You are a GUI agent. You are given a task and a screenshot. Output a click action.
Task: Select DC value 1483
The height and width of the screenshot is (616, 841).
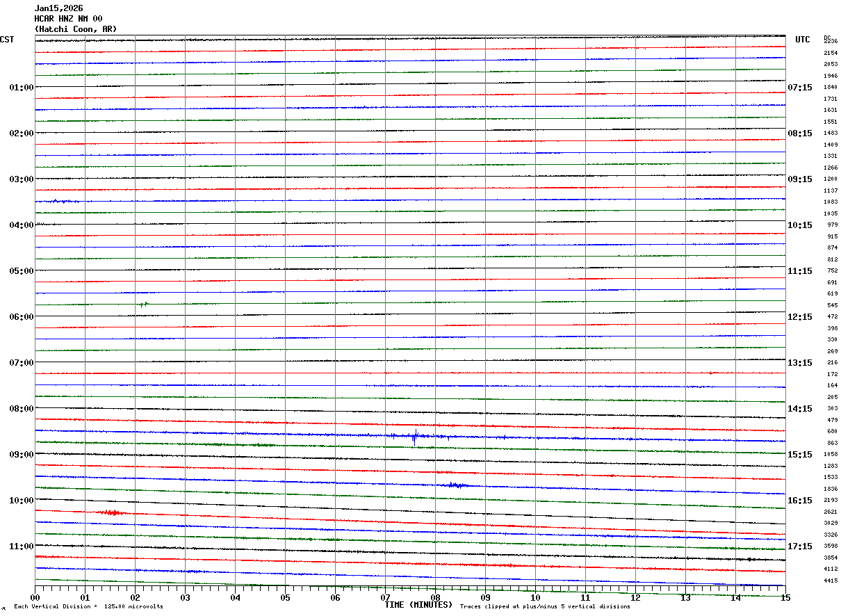tap(831, 133)
